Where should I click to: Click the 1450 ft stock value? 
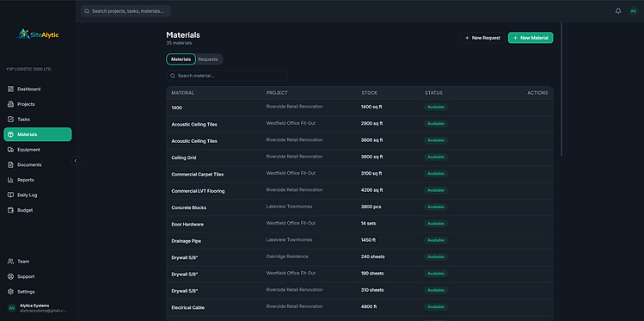coord(369,239)
